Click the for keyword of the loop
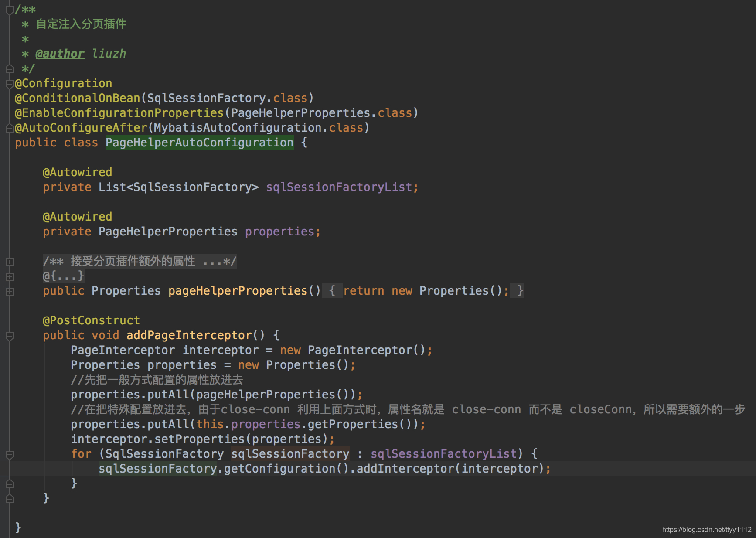756x538 pixels. pos(81,454)
